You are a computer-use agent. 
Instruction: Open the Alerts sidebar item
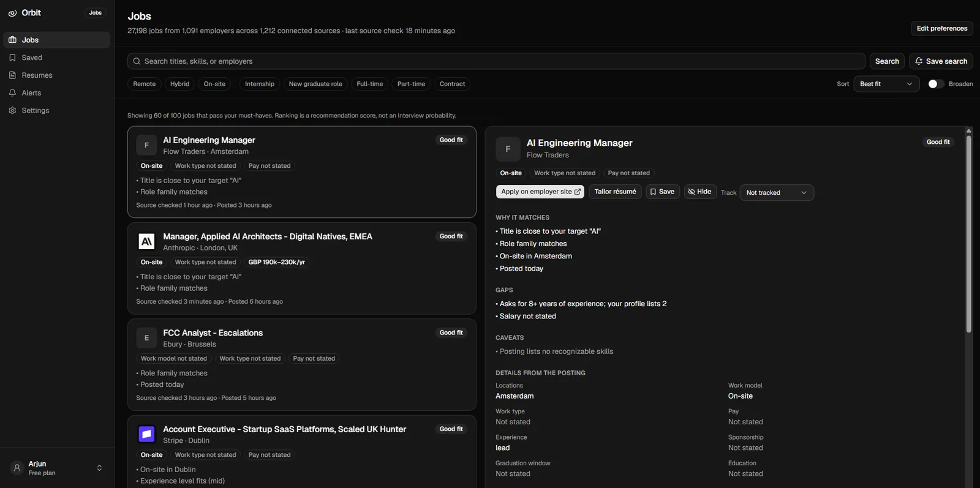57,93
